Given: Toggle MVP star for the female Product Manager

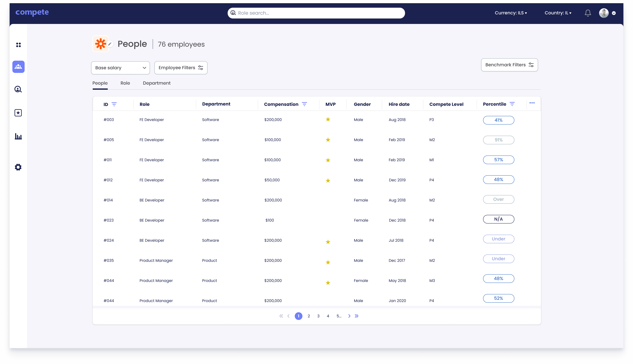Looking at the screenshot, I should (x=328, y=283).
